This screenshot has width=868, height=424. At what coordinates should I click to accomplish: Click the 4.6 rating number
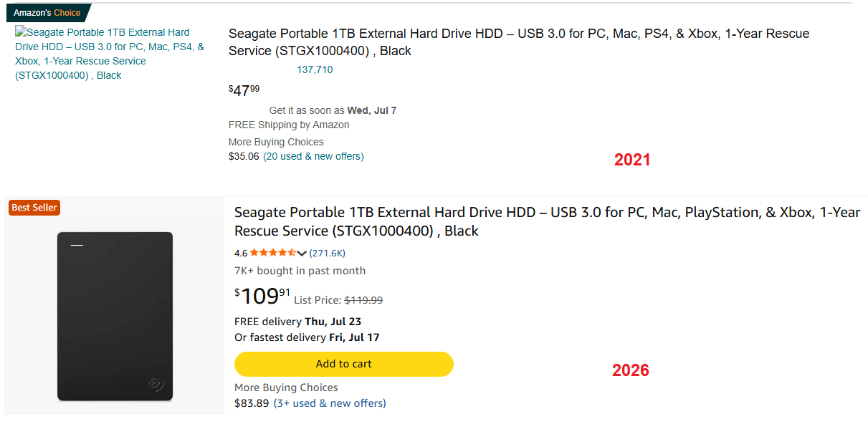point(241,253)
